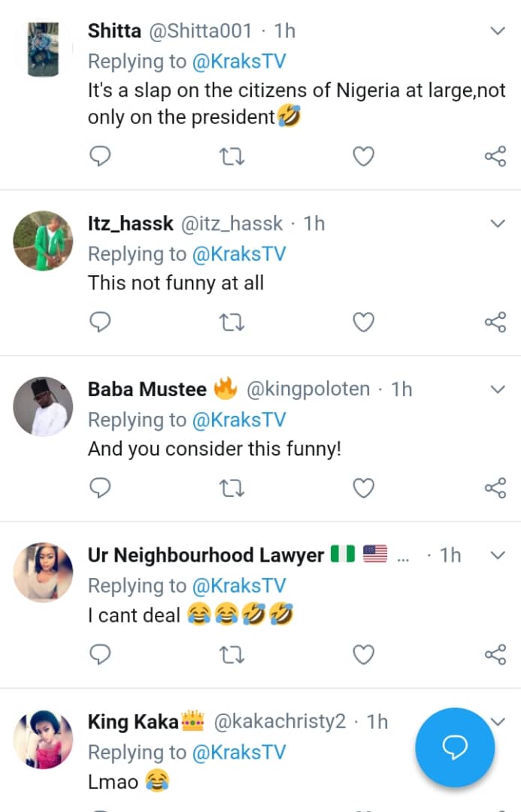Image resolution: width=521 pixels, height=812 pixels.
Task: Retweet Shitta's tweet about Nigeria
Action: click(232, 156)
